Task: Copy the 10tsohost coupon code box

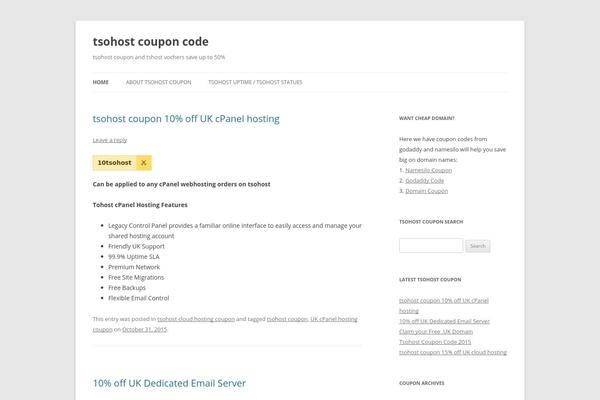Action: [115, 162]
